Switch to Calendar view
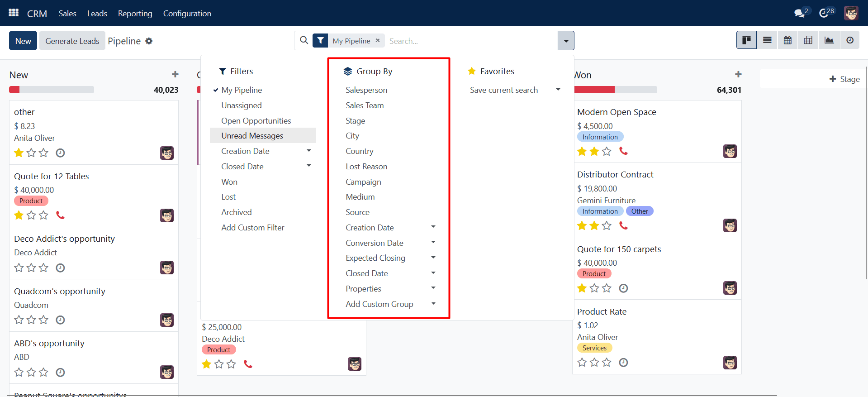Screen dimensions: 868x397 point(787,40)
